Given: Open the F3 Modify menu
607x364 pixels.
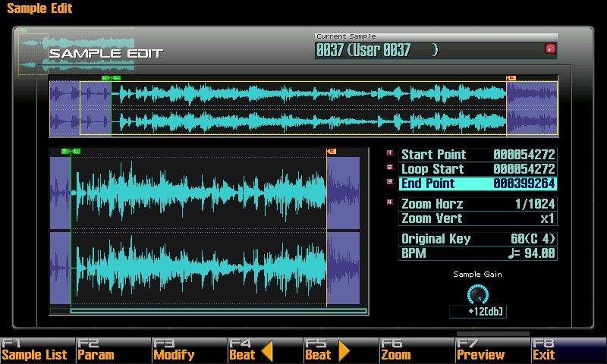Looking at the screenshot, I should coord(189,350).
